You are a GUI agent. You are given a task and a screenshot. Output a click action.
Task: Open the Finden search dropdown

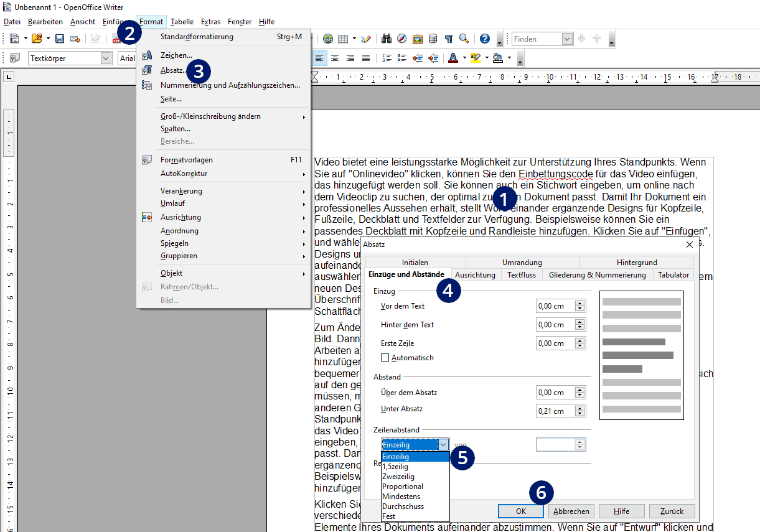coord(567,39)
